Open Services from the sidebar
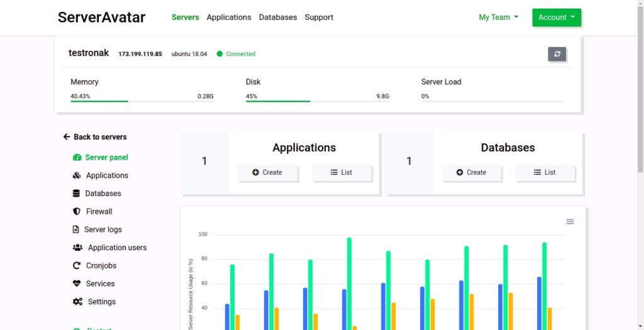This screenshot has height=330, width=644. point(94,283)
